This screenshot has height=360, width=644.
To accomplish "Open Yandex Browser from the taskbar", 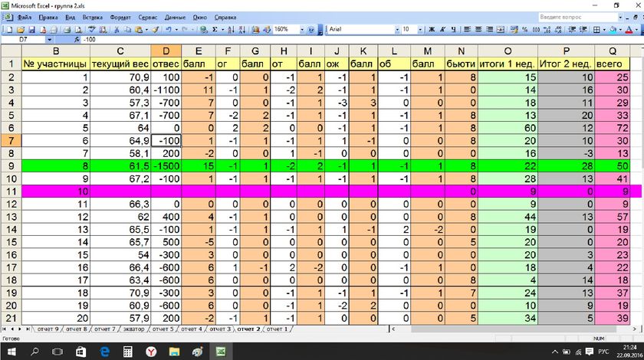I will tap(151, 352).
